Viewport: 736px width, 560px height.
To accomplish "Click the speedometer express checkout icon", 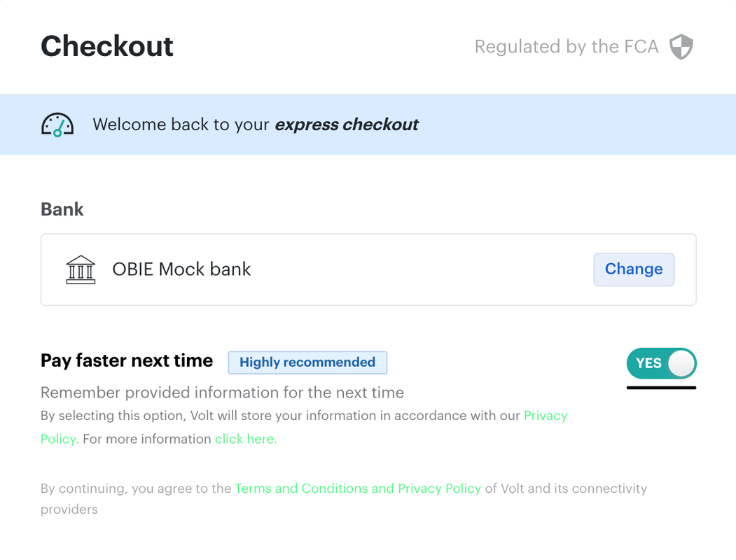I will (x=57, y=125).
